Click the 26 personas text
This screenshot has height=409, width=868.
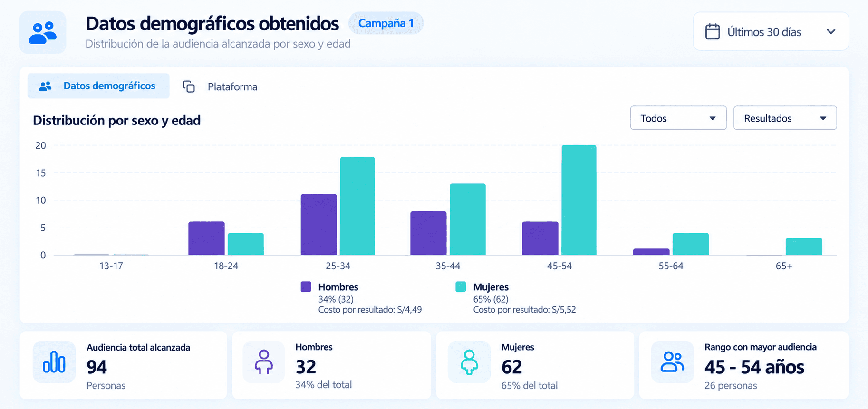pos(731,386)
